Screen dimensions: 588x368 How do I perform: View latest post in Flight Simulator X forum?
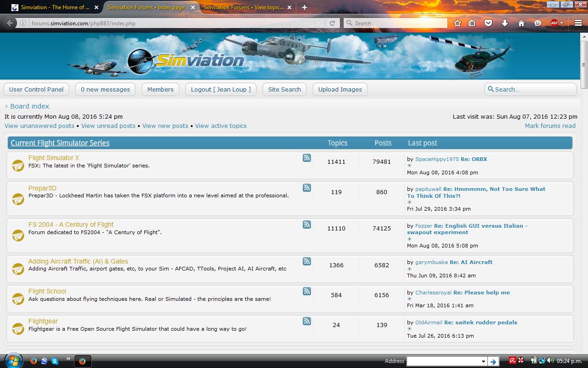point(410,166)
